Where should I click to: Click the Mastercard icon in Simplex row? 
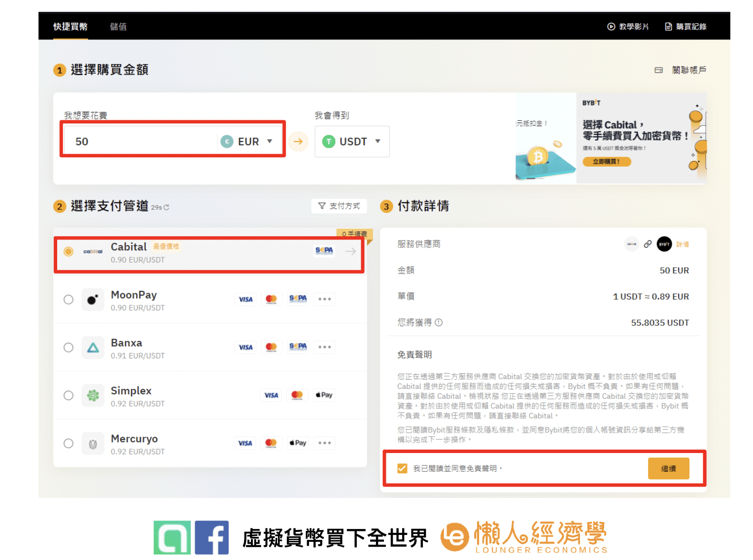pyautogui.click(x=297, y=395)
